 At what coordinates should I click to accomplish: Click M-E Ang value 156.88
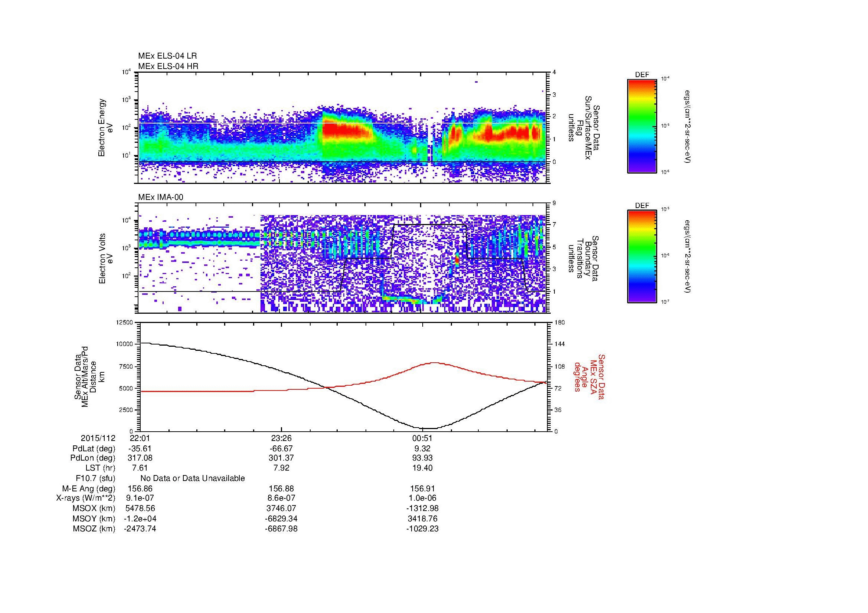coord(281,489)
